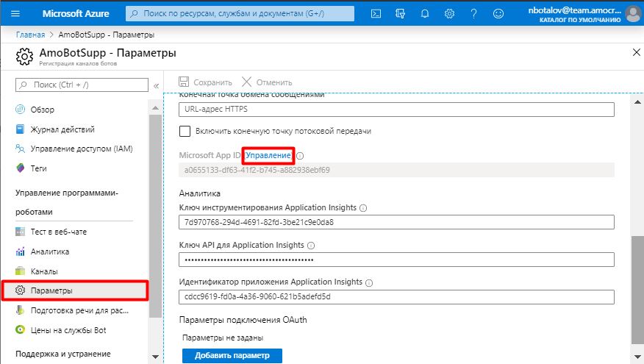
Task: Click the Каналы icon
Action: click(x=20, y=271)
